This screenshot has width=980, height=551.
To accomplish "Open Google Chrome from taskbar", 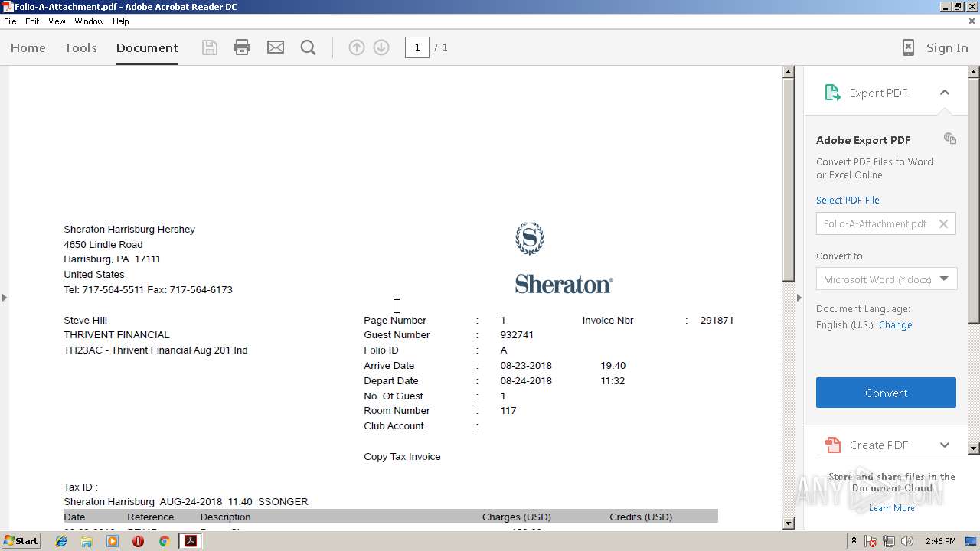I will click(164, 541).
